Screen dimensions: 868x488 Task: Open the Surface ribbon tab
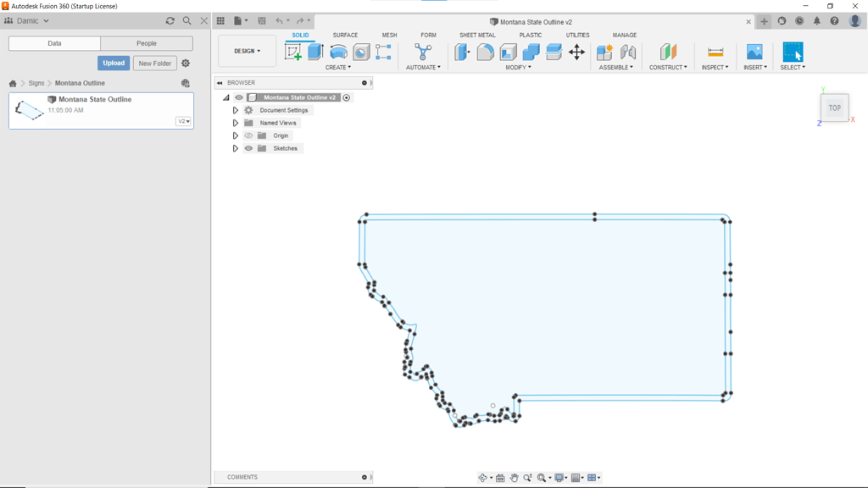(344, 35)
